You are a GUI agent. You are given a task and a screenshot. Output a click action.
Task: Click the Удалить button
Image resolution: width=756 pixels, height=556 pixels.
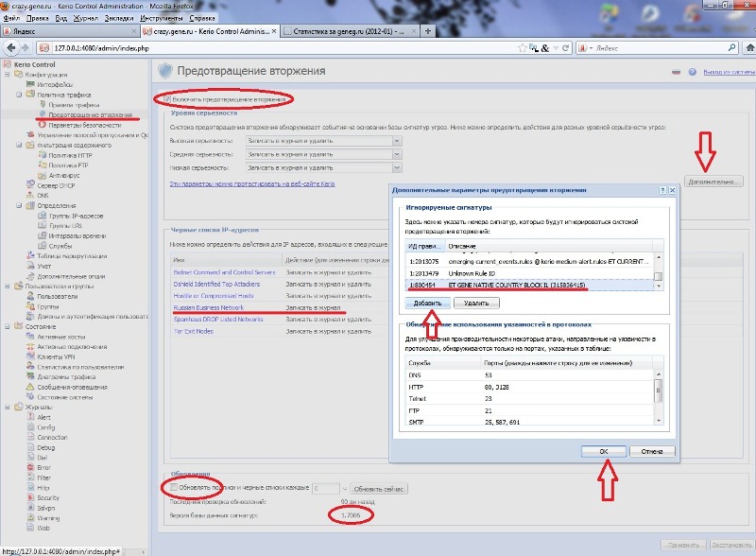476,304
